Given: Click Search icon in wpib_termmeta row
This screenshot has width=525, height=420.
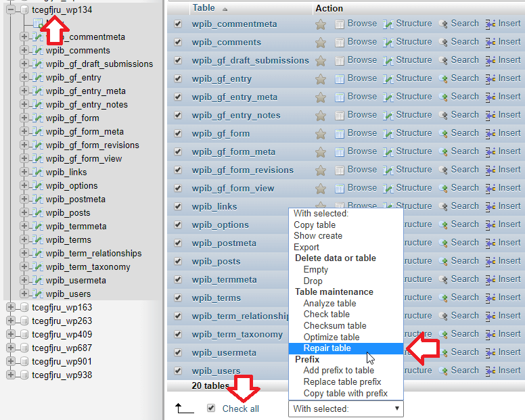Looking at the screenshot, I should (x=443, y=279).
